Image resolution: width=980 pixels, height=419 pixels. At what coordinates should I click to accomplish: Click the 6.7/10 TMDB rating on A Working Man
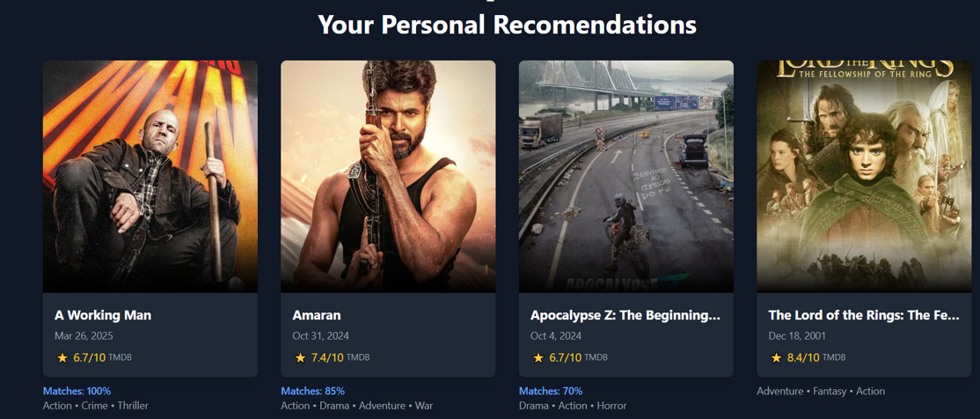click(x=93, y=357)
